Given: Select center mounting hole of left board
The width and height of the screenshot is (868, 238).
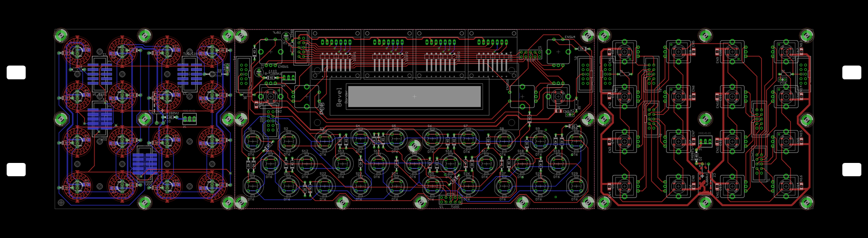Looking at the screenshot, I should pyautogui.click(x=145, y=119).
